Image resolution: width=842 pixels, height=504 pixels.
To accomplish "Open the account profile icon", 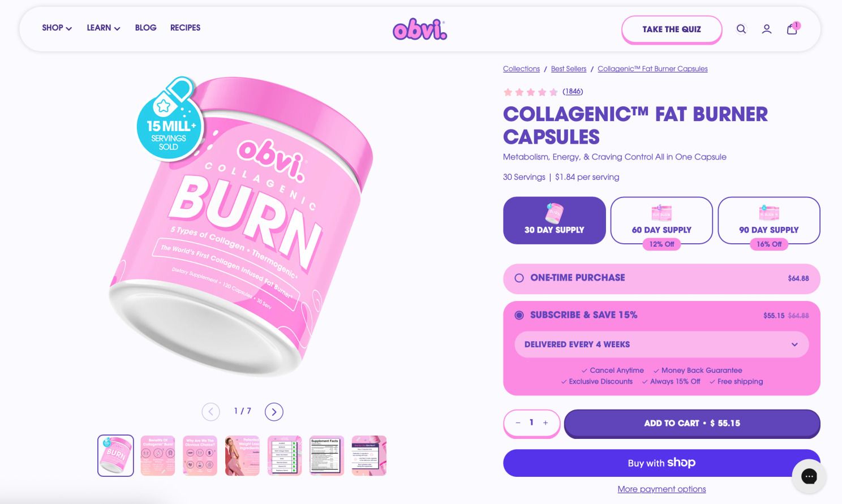I will [x=766, y=29].
